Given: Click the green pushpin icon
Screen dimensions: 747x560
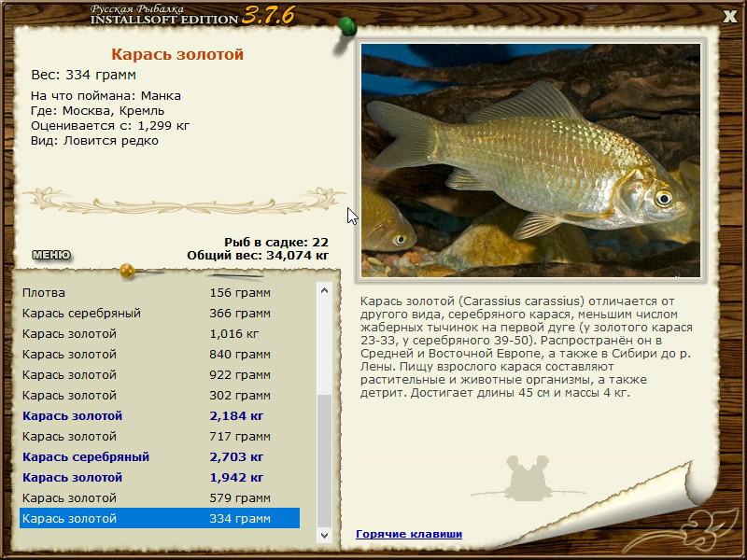Looking at the screenshot, I should pyautogui.click(x=346, y=27).
